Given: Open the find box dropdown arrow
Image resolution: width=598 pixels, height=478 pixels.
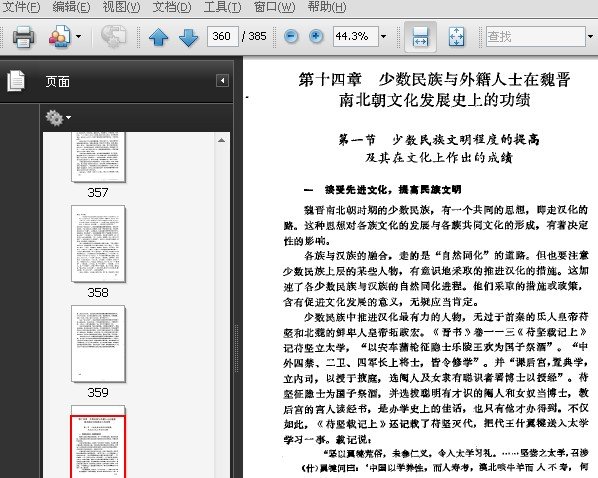Looking at the screenshot, I should 590,37.
